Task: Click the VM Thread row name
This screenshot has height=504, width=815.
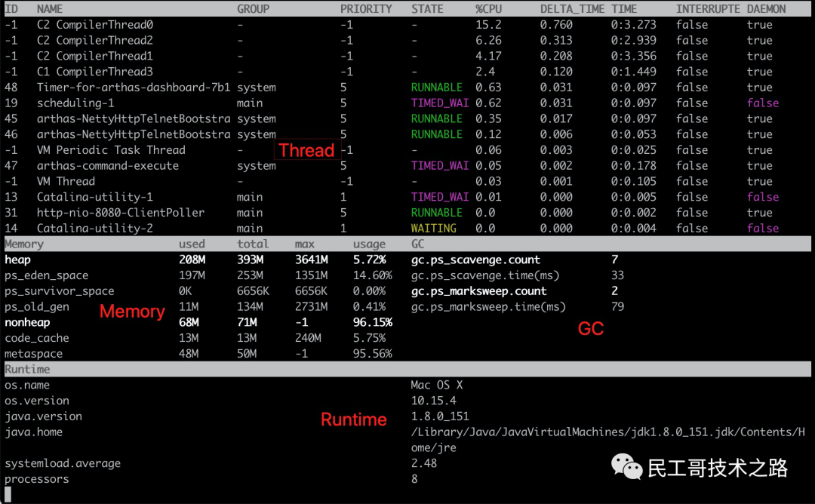Action: pos(66,181)
